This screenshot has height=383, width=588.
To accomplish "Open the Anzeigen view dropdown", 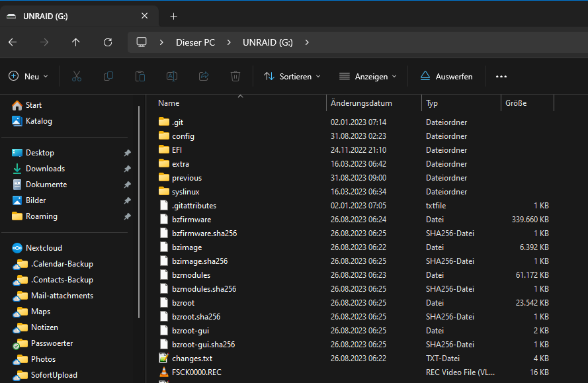I will click(x=368, y=77).
